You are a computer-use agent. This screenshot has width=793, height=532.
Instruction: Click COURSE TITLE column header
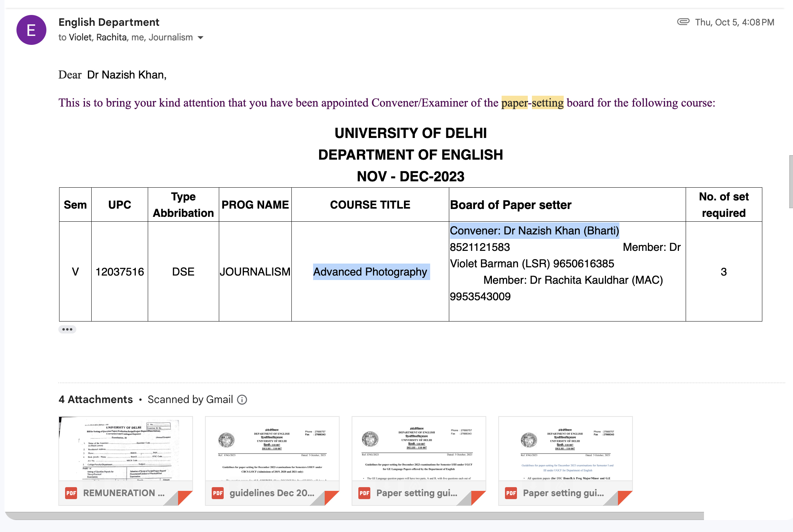370,205
